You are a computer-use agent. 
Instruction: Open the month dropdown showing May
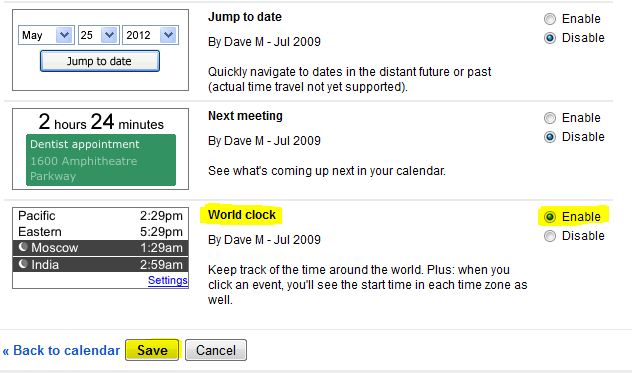tap(46, 35)
